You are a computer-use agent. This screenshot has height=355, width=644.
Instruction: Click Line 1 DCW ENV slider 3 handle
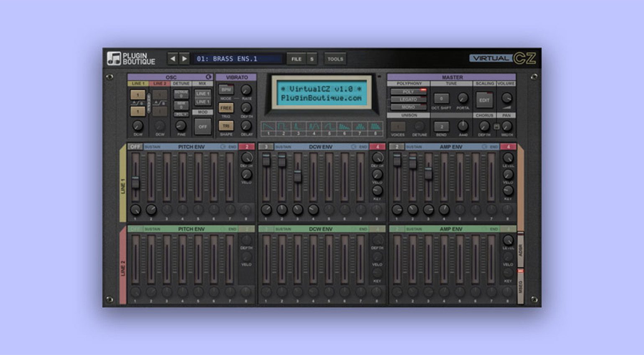point(297,176)
